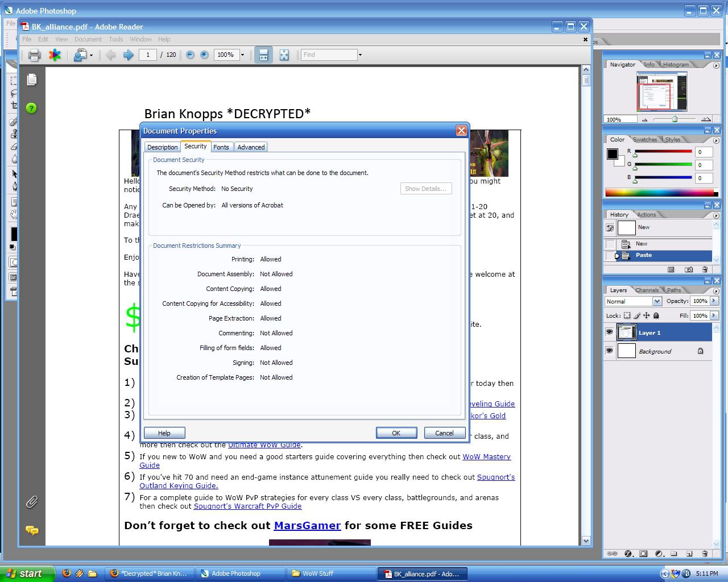The height and width of the screenshot is (582, 728).
Task: Toggle lock all padlock icon
Action: pyautogui.click(x=656, y=315)
